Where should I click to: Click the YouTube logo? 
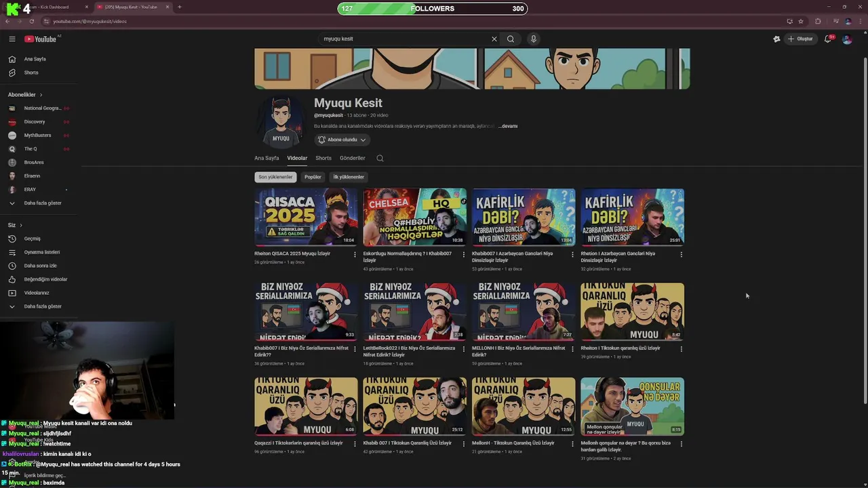pyautogui.click(x=41, y=39)
